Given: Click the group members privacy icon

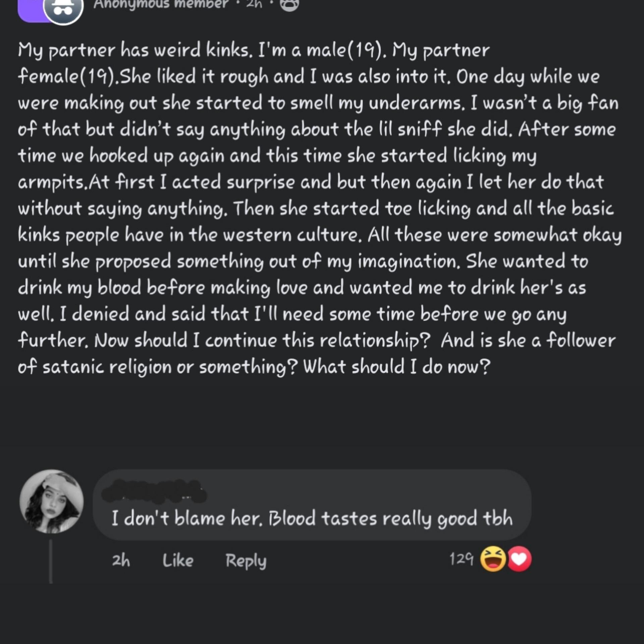Looking at the screenshot, I should [289, 5].
